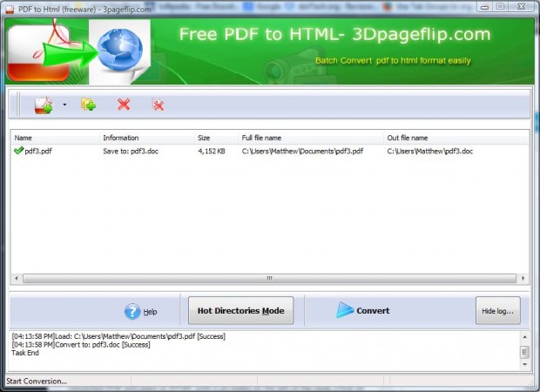
Task: Minimize the PDF to Html window
Action: click(484, 7)
